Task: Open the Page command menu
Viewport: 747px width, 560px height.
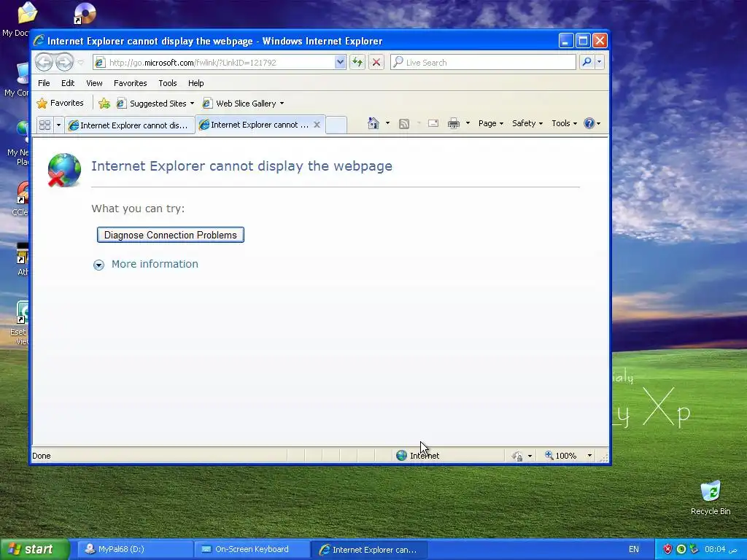Action: [x=491, y=123]
